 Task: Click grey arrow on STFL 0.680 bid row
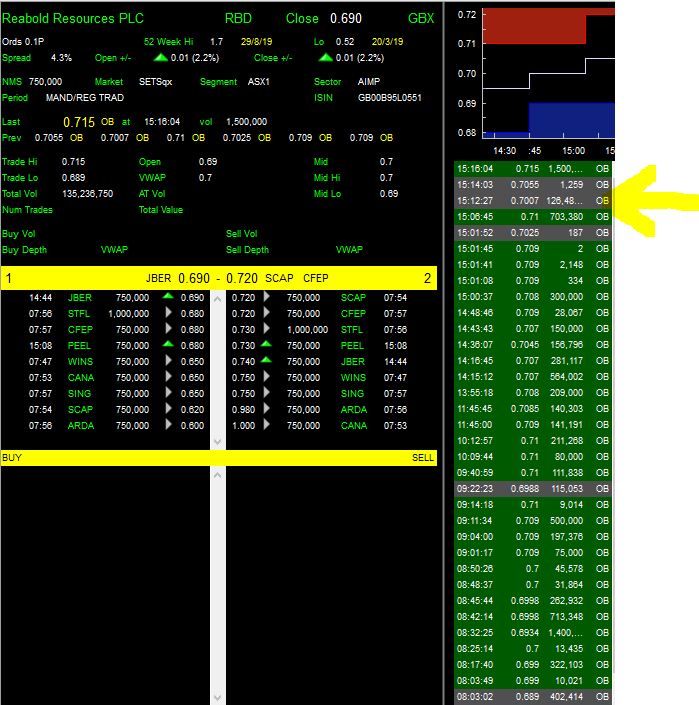(x=169, y=312)
